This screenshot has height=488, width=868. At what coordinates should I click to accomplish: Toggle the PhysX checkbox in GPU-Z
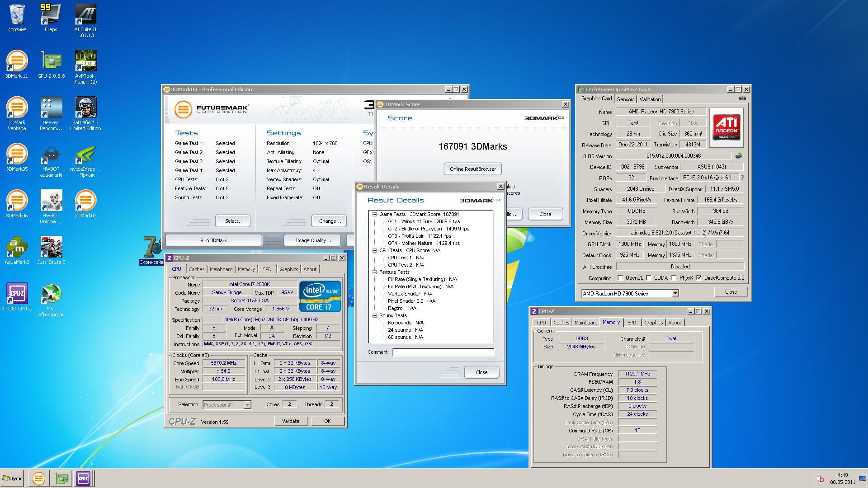click(x=674, y=278)
